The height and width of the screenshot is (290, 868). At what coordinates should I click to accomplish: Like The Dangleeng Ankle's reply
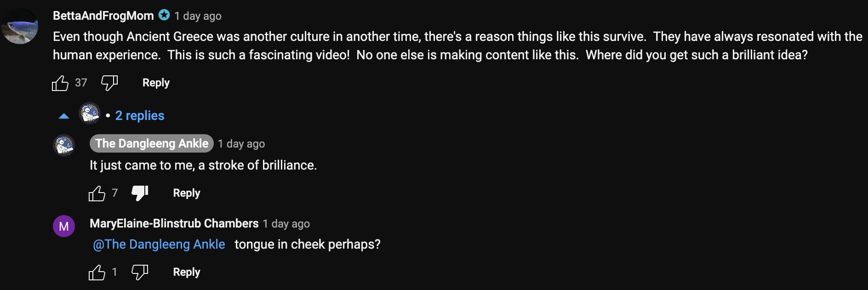(97, 193)
